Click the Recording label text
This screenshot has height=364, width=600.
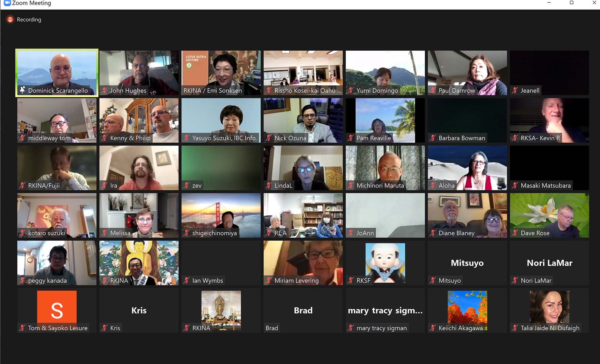click(x=29, y=20)
